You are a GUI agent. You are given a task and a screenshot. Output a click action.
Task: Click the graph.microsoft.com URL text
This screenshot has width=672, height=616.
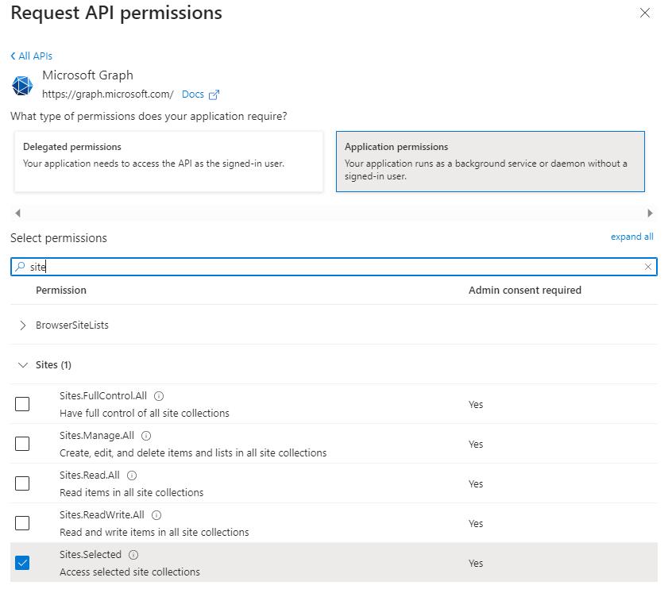pyautogui.click(x=107, y=94)
